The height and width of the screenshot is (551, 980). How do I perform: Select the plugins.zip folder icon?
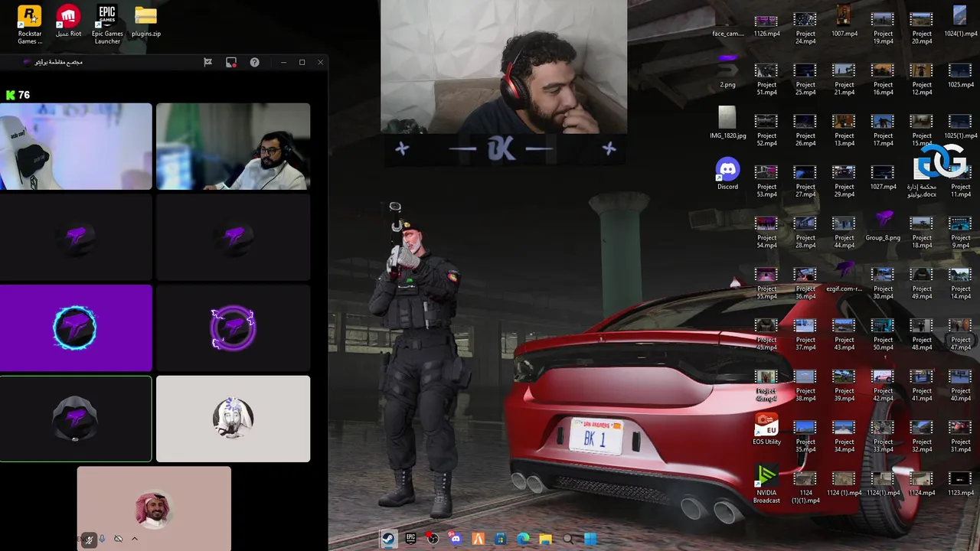[x=145, y=21]
